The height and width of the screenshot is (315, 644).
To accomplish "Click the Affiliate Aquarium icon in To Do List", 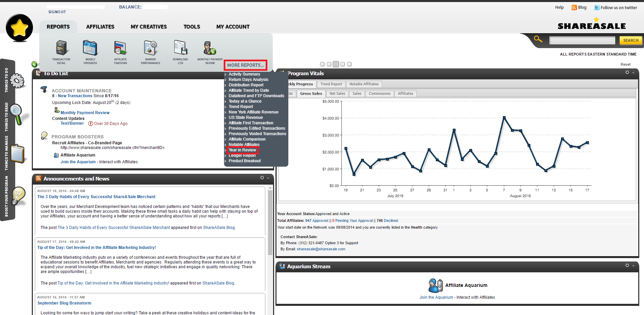I will pos(56,155).
